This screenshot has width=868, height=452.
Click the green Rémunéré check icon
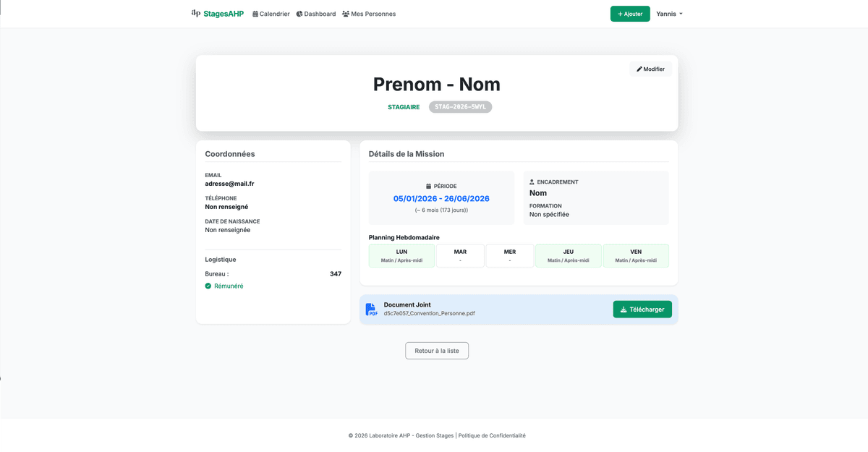coord(208,286)
